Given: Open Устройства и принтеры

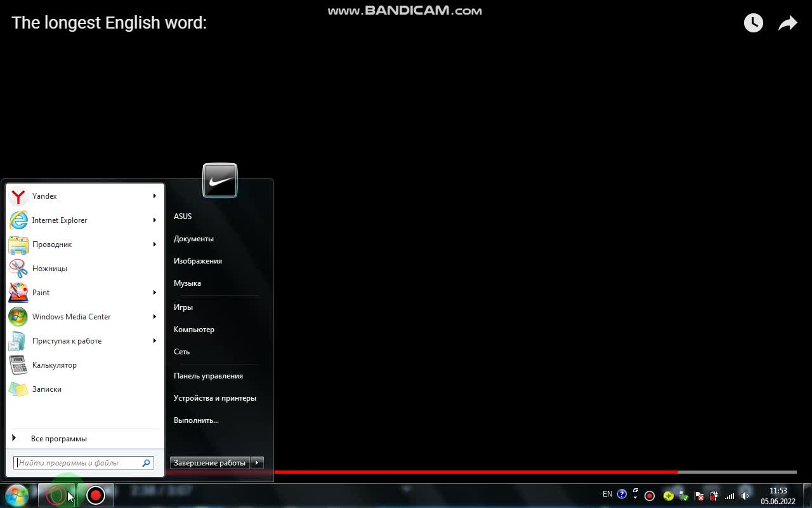Looking at the screenshot, I should [215, 398].
